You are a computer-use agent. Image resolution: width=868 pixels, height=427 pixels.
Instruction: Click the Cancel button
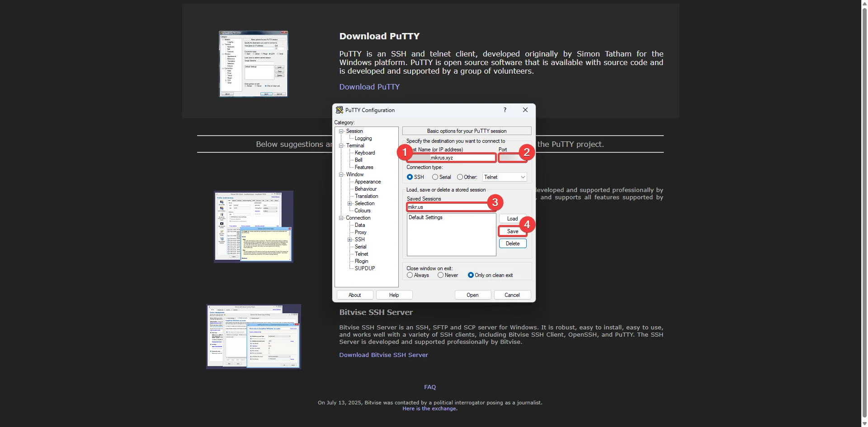coord(512,295)
